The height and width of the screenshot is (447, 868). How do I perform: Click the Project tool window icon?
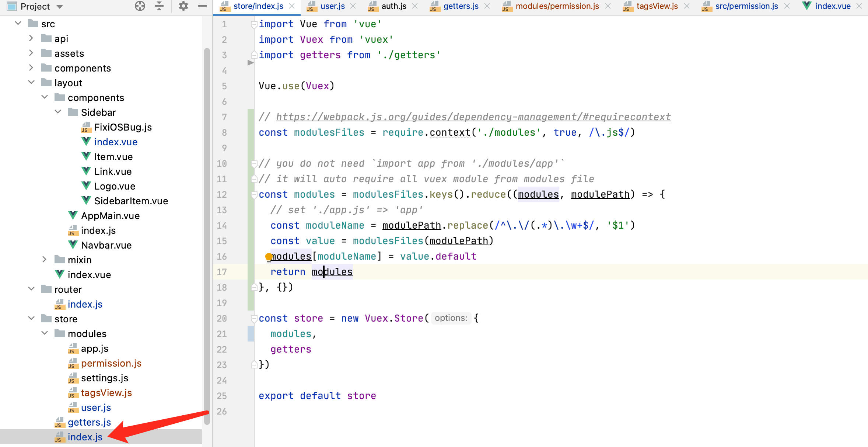(12, 6)
